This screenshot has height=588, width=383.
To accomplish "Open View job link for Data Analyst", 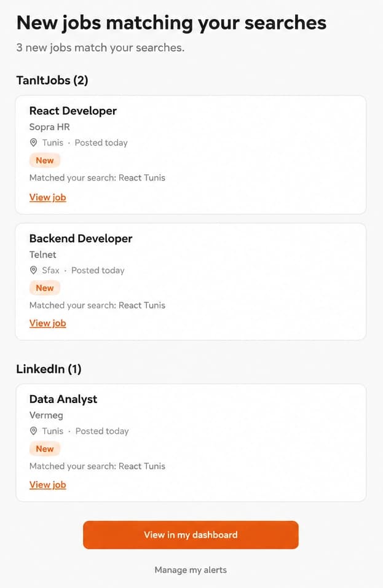I will coord(47,485).
